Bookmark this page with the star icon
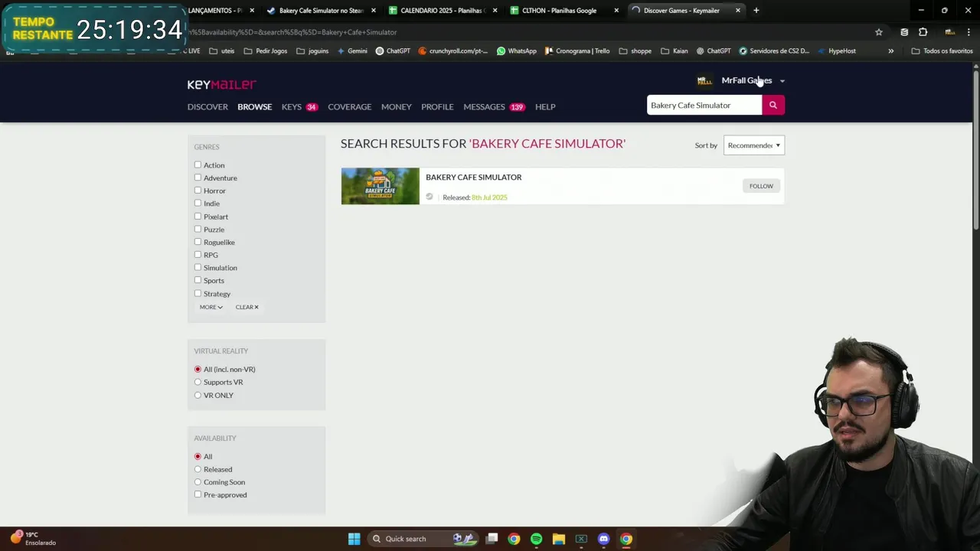This screenshot has height=551, width=980. coord(879,32)
